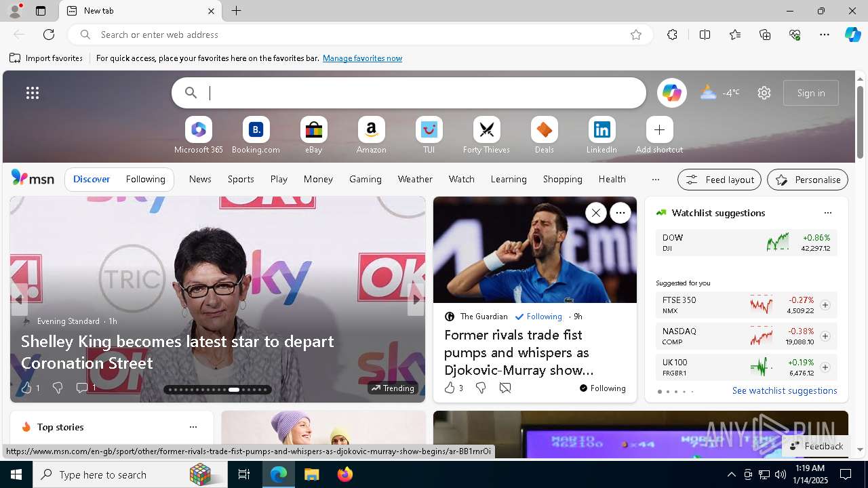This screenshot has height=488, width=868.
Task: Refresh the page with reload button
Action: pos(49,35)
